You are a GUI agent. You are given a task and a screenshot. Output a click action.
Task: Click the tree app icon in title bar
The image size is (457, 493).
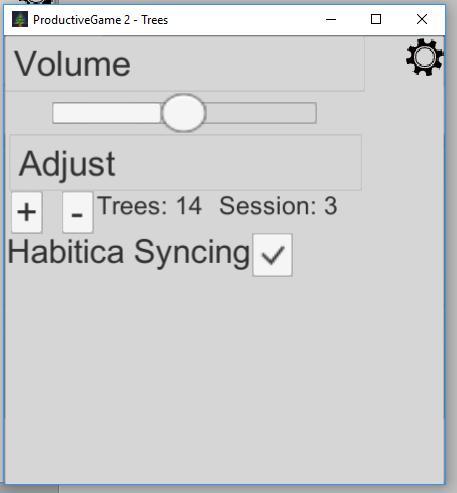[20, 19]
